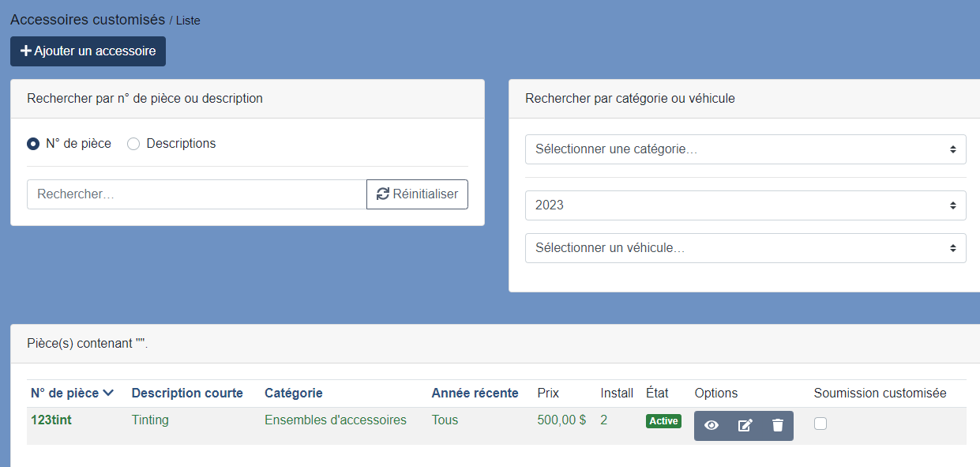Expand the Sélectionner un véhicule dropdown
980x467 pixels.
[x=745, y=248]
